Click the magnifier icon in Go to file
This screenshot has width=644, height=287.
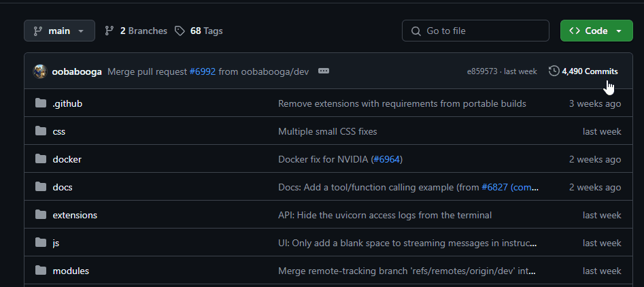pyautogui.click(x=416, y=31)
